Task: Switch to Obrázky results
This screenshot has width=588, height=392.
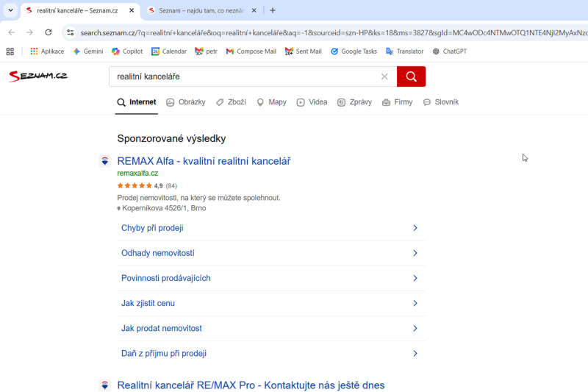Action: 186,102
